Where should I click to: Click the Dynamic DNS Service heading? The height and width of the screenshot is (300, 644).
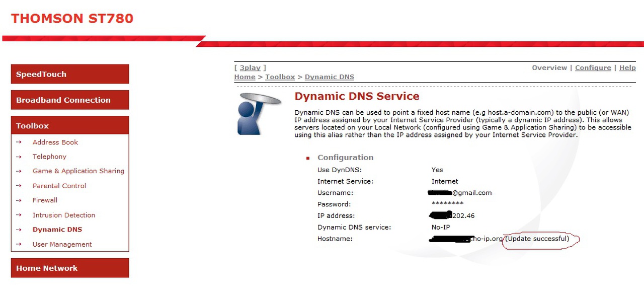[357, 96]
